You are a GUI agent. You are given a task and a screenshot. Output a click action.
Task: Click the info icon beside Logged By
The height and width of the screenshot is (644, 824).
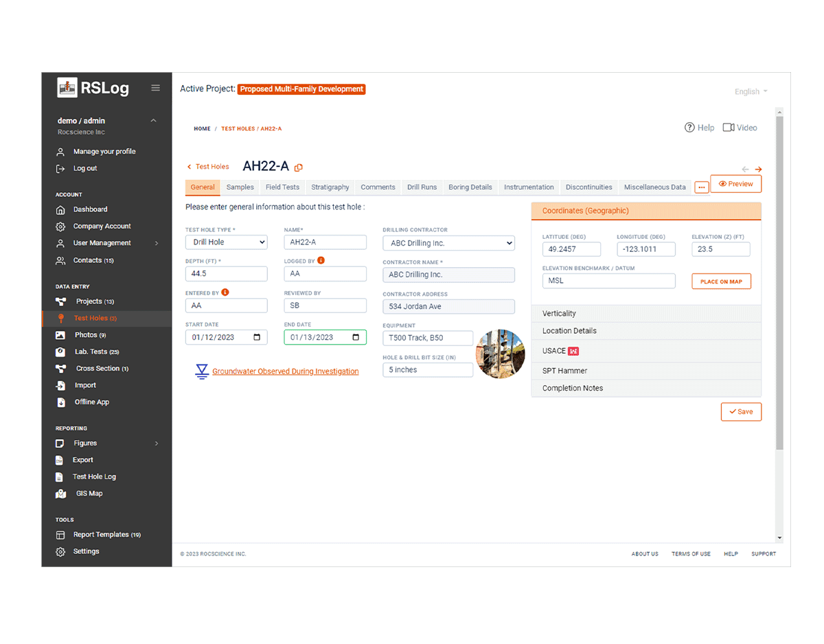[321, 261]
